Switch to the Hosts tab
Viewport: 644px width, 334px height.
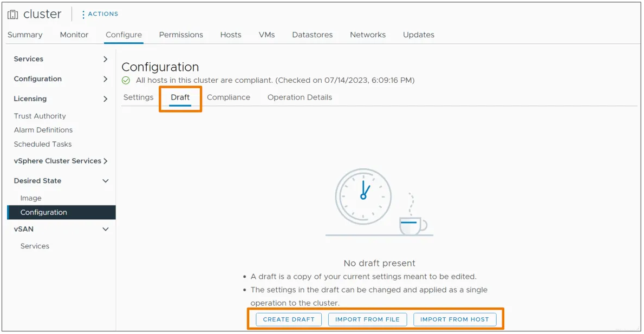tap(231, 35)
